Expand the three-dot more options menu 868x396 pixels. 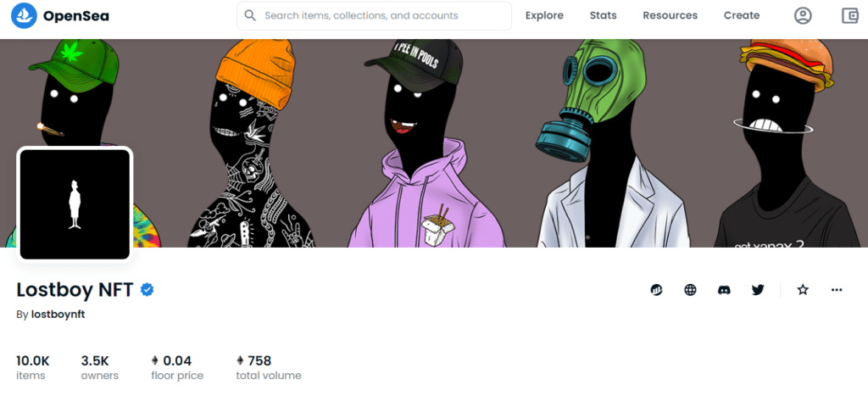click(x=837, y=290)
